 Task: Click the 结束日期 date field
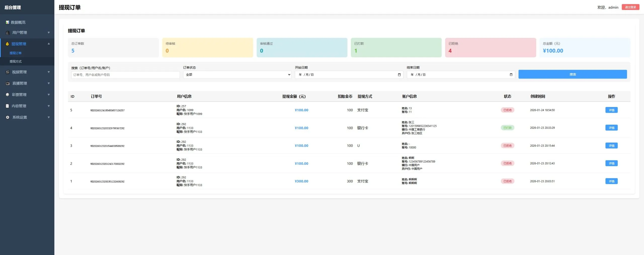[x=461, y=75]
